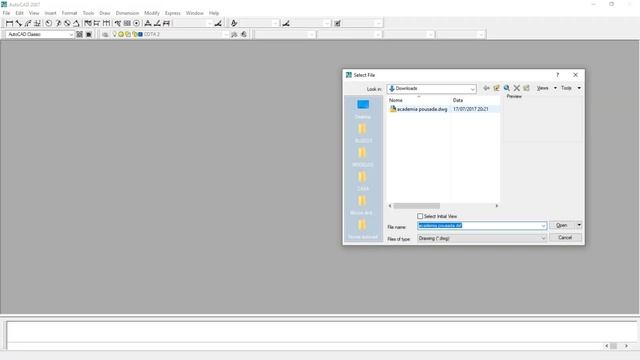Click layer COTA 2 color swatch
This screenshot has height=360, width=640.
click(140, 34)
